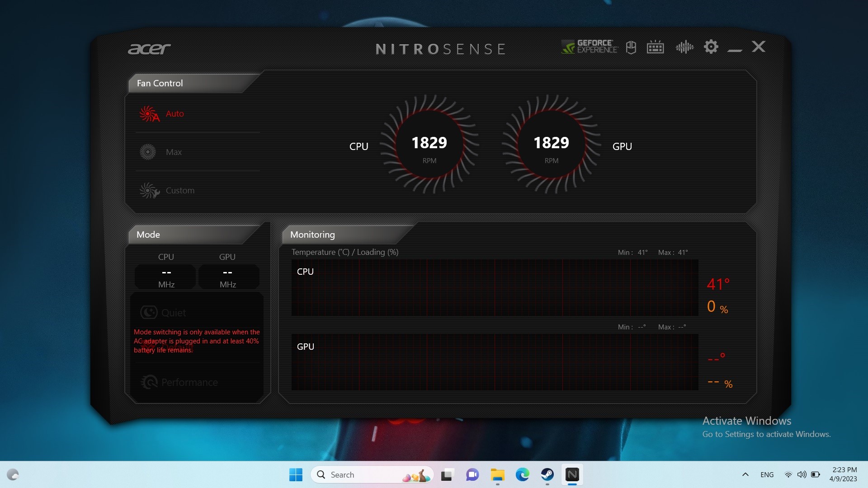The height and width of the screenshot is (488, 868).
Task: Open the battery status icon
Action: point(816,475)
